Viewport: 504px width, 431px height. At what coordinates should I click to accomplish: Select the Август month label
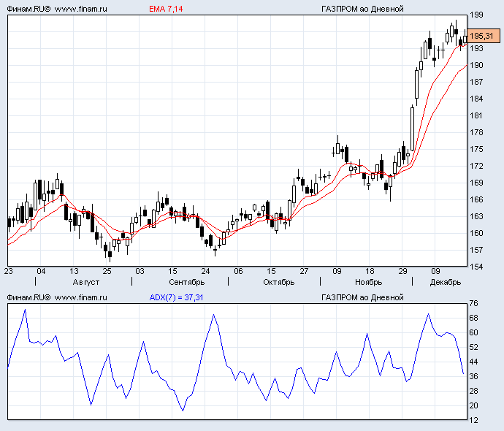click(85, 282)
